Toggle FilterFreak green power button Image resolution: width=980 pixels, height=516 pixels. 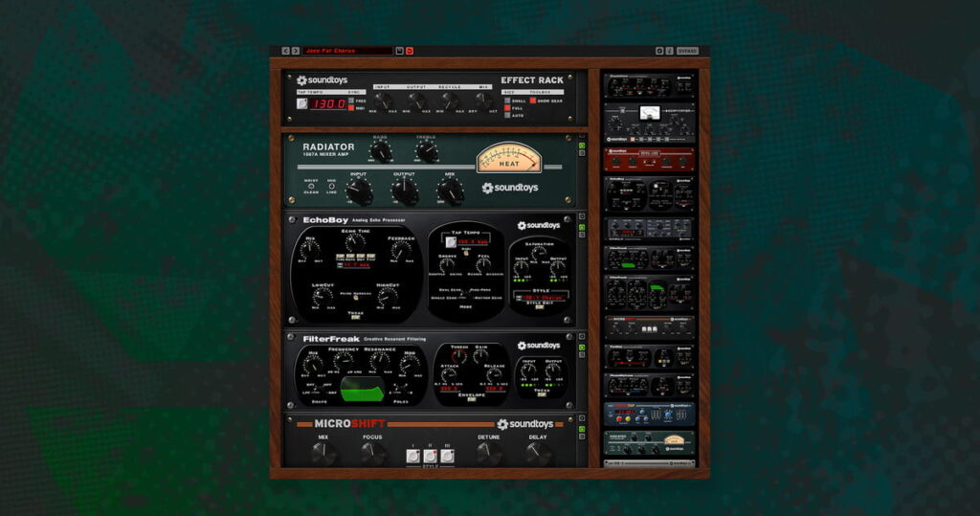point(582,348)
